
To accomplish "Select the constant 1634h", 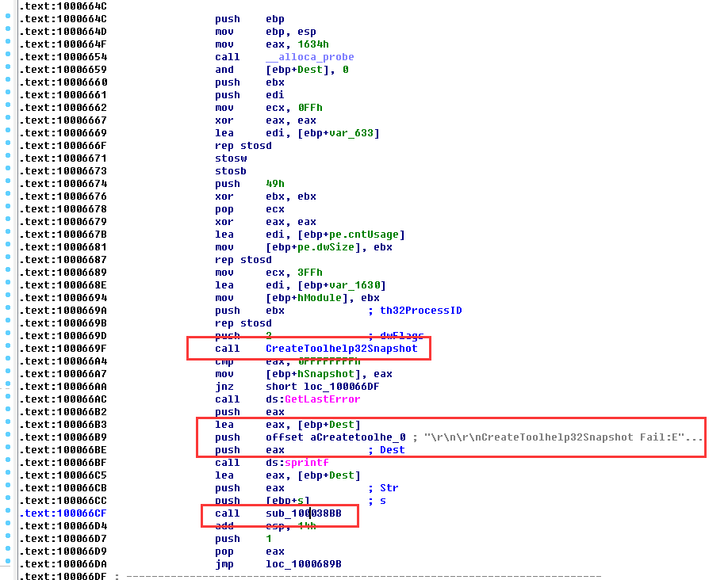I will 313,44.
